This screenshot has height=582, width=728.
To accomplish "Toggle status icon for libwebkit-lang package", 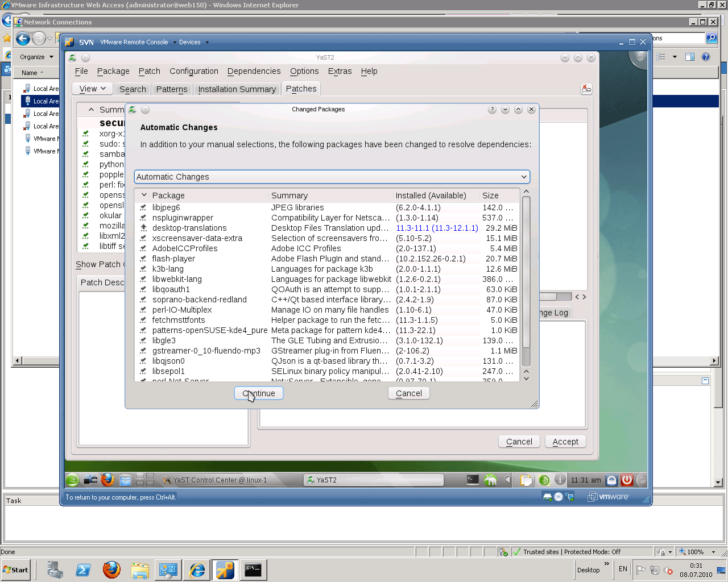I will (x=143, y=279).
